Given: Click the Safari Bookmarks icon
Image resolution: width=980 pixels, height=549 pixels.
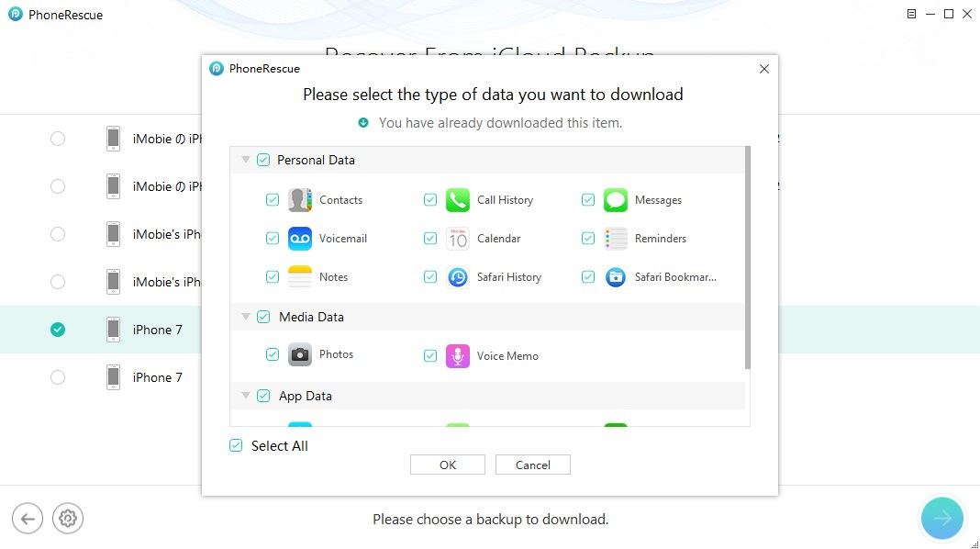Looking at the screenshot, I should click(616, 277).
